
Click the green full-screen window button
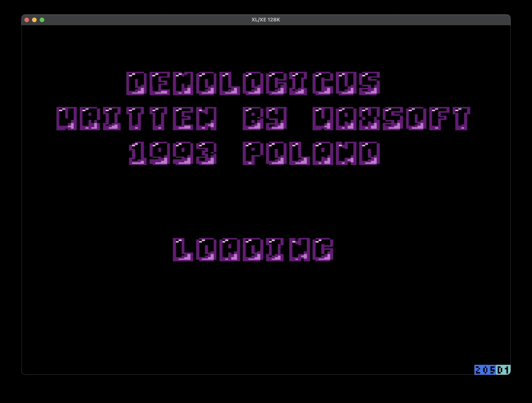click(42, 20)
